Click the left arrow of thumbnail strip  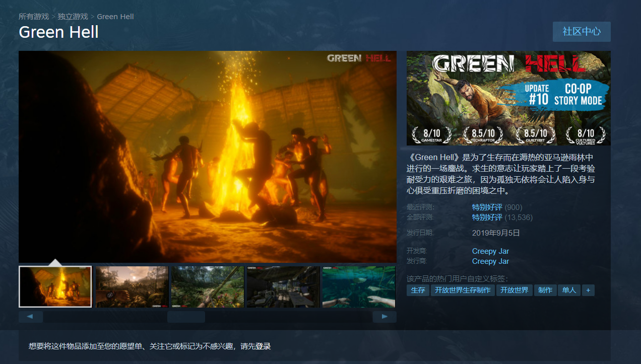(30, 317)
